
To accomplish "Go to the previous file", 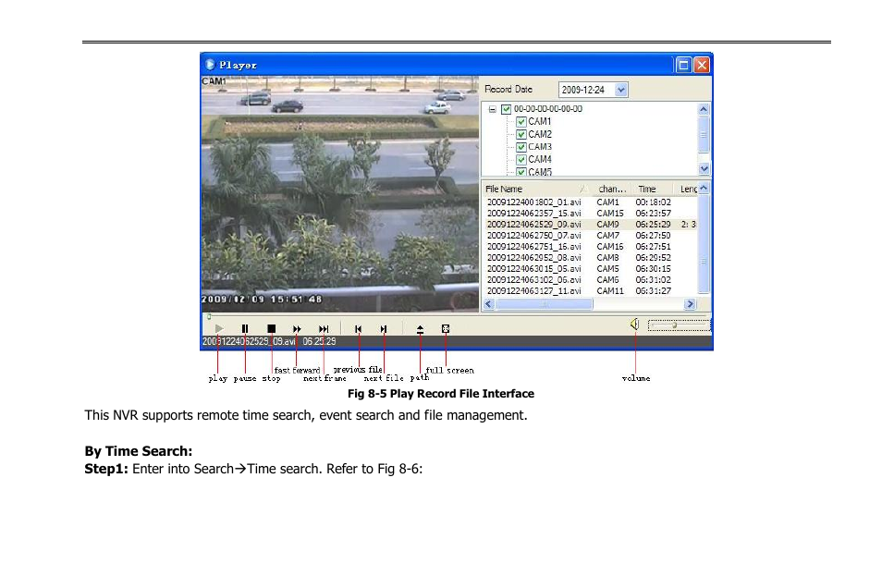I will pyautogui.click(x=359, y=328).
